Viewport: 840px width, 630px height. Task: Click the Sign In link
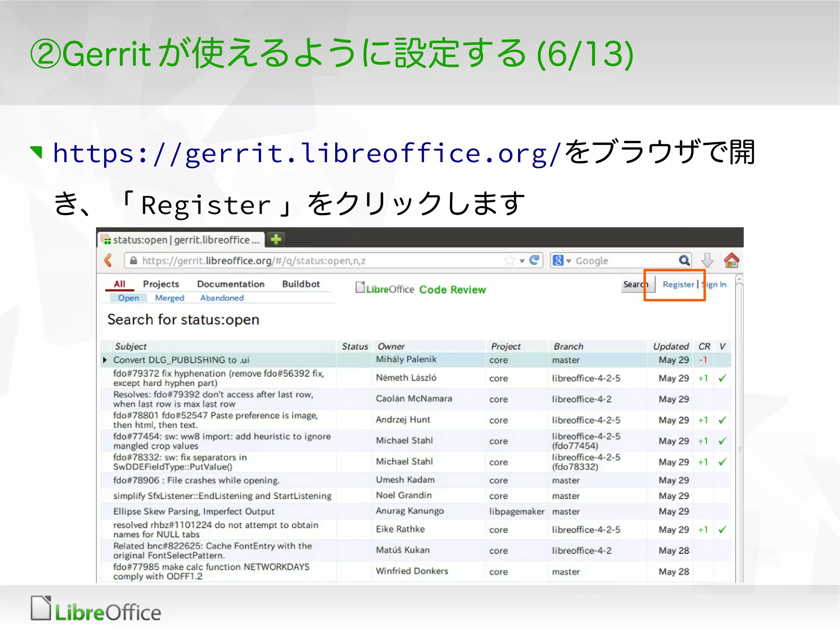714,284
